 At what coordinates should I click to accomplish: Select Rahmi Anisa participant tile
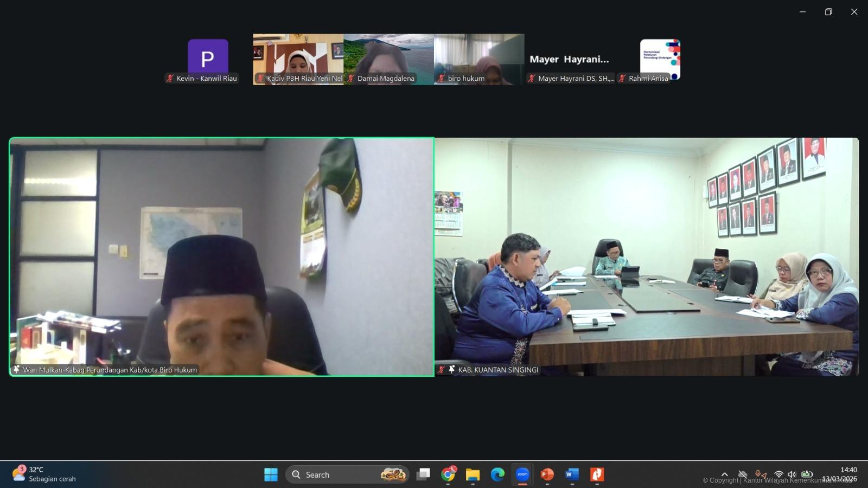pyautogui.click(x=660, y=60)
